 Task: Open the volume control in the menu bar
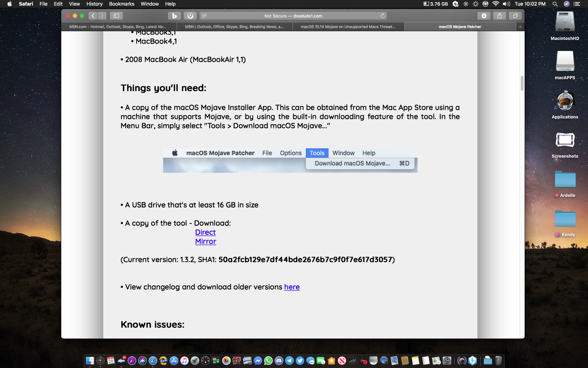pos(506,4)
